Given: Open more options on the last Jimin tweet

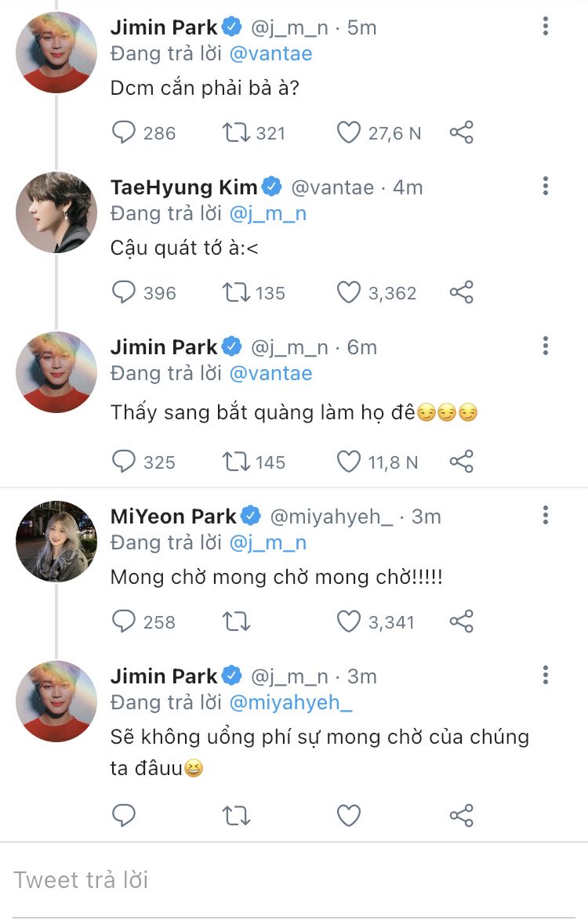Looking at the screenshot, I should 546,676.
